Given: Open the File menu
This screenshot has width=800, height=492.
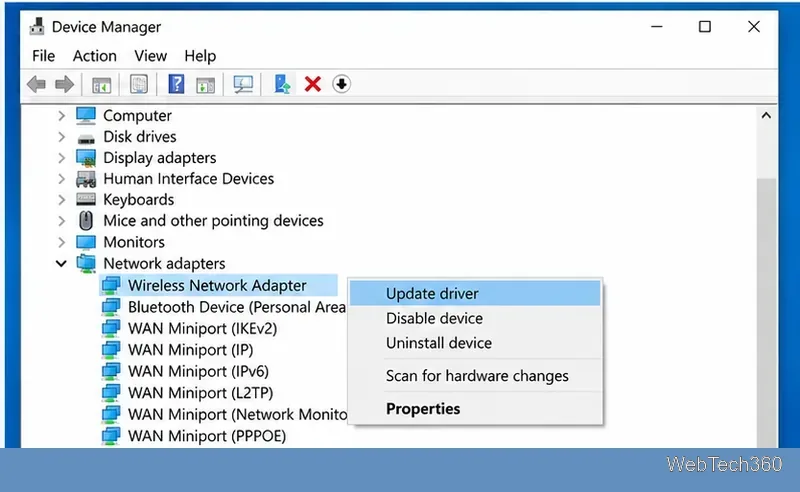Looking at the screenshot, I should pos(43,56).
